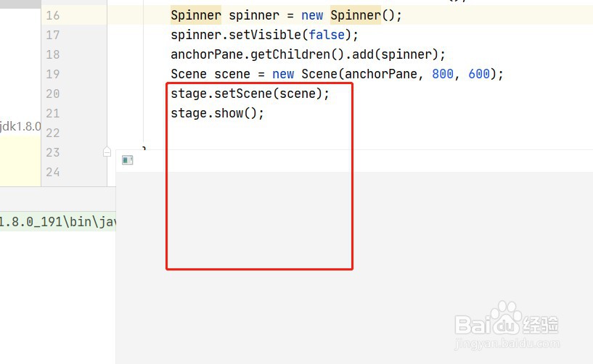
Task: Click the 600 height value in Scene constructor
Action: click(x=479, y=74)
